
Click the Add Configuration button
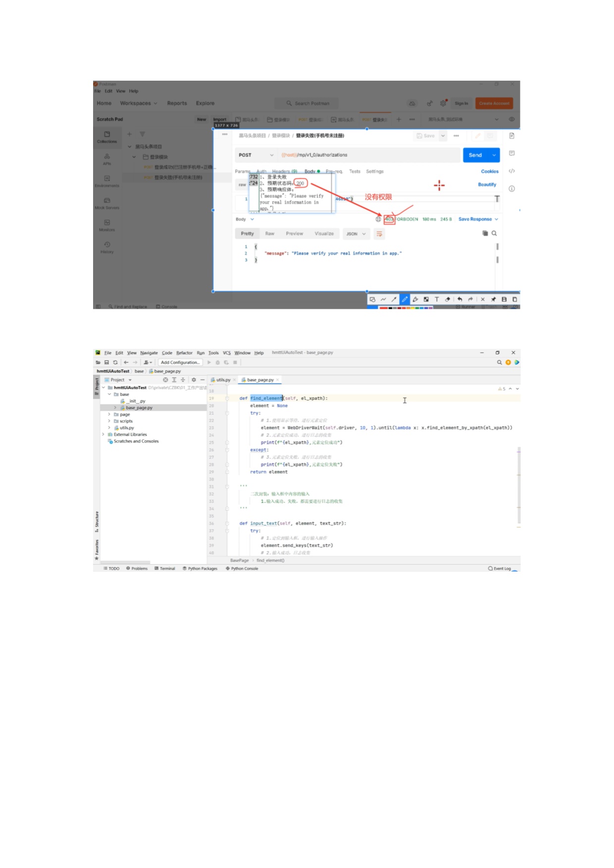tap(180, 362)
